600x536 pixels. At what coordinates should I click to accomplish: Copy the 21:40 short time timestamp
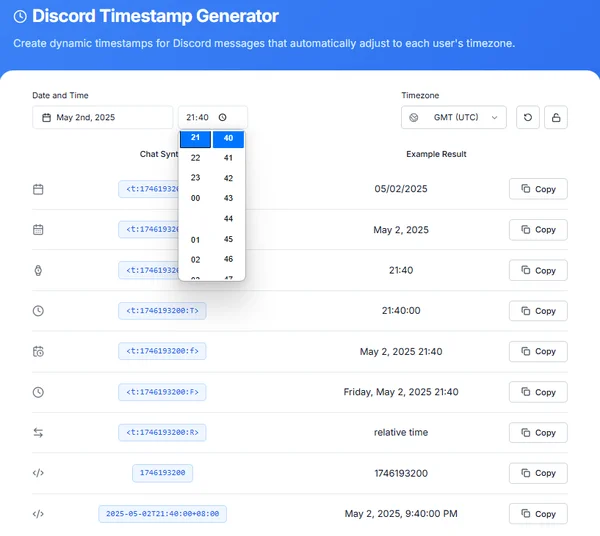[538, 270]
